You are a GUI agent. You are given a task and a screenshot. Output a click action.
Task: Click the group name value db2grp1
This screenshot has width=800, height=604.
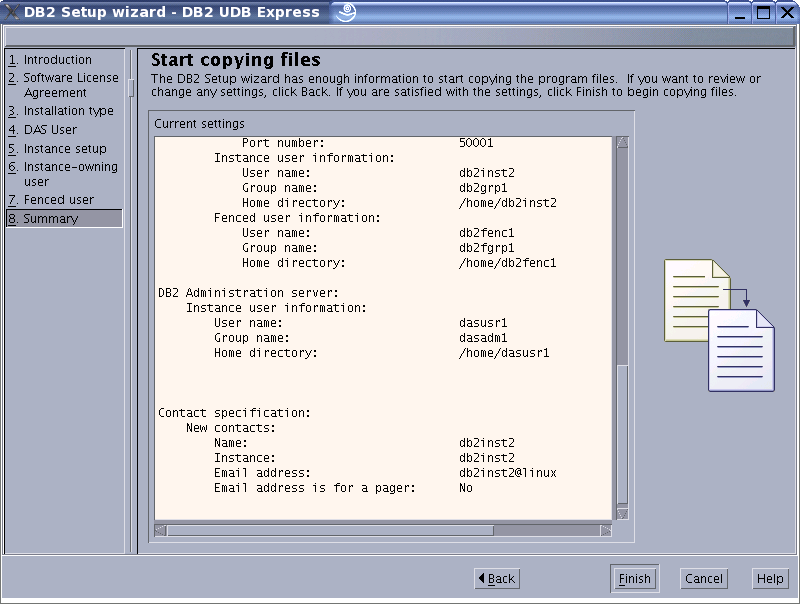pos(483,188)
